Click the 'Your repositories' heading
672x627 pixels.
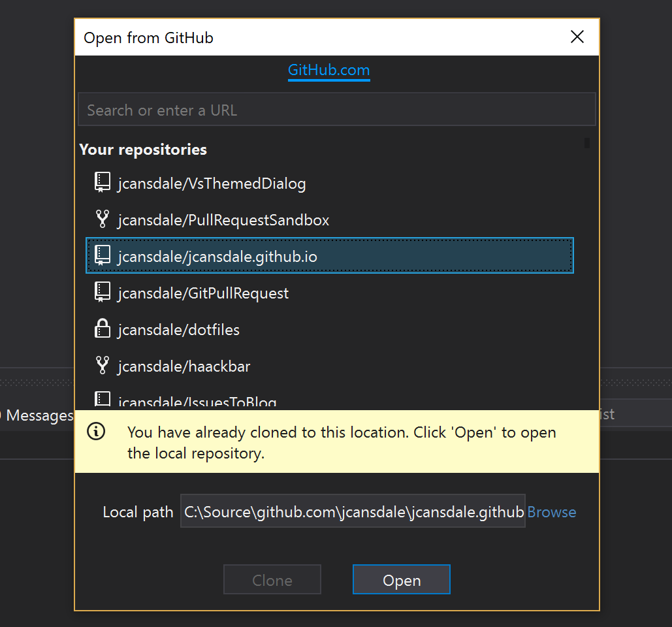(x=143, y=150)
